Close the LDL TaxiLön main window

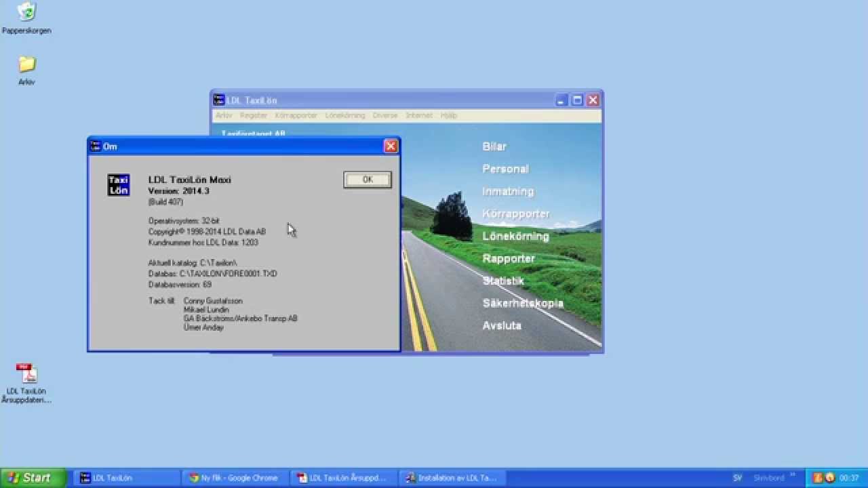pyautogui.click(x=593, y=100)
